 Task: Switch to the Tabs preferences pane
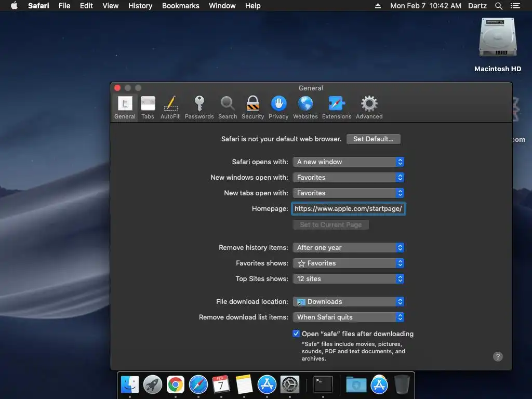pos(148,108)
